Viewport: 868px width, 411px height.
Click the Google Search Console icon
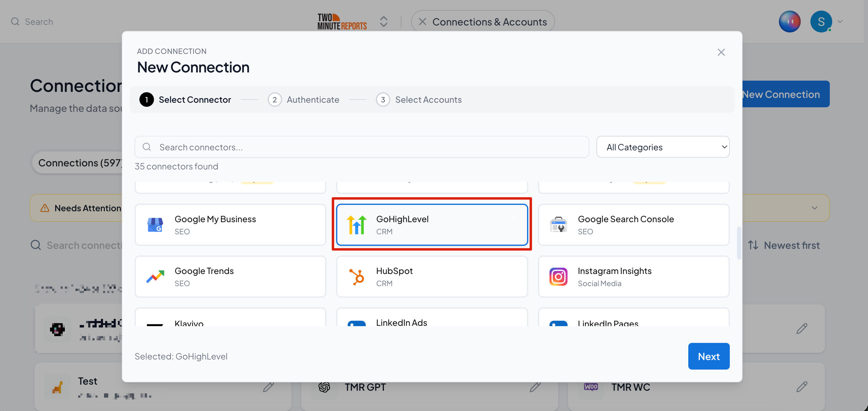pos(558,225)
